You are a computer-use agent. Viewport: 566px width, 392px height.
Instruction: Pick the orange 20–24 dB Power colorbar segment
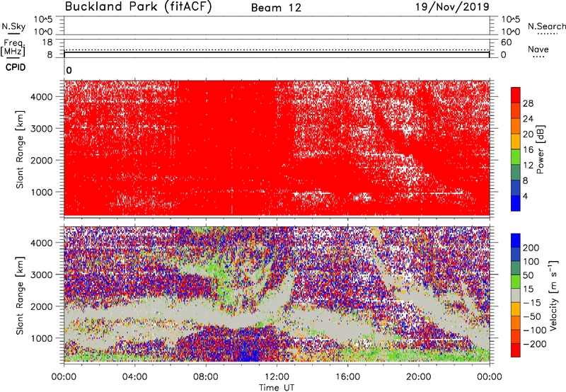point(516,126)
